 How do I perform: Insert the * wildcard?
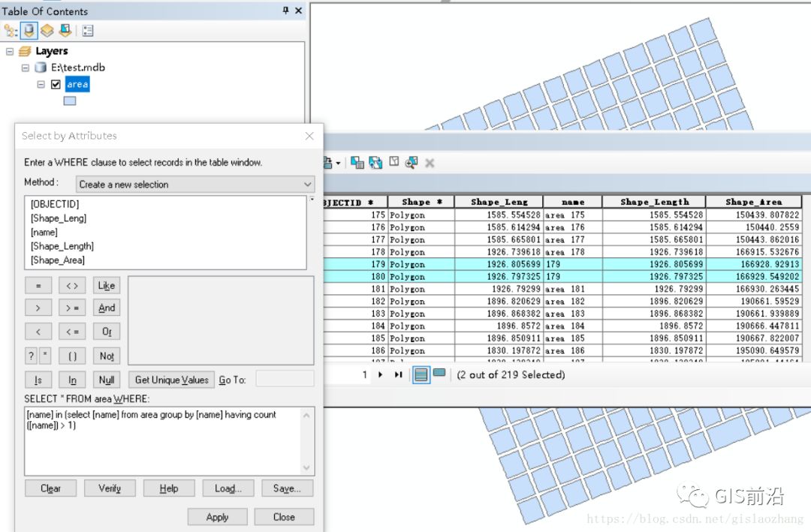tap(45, 356)
